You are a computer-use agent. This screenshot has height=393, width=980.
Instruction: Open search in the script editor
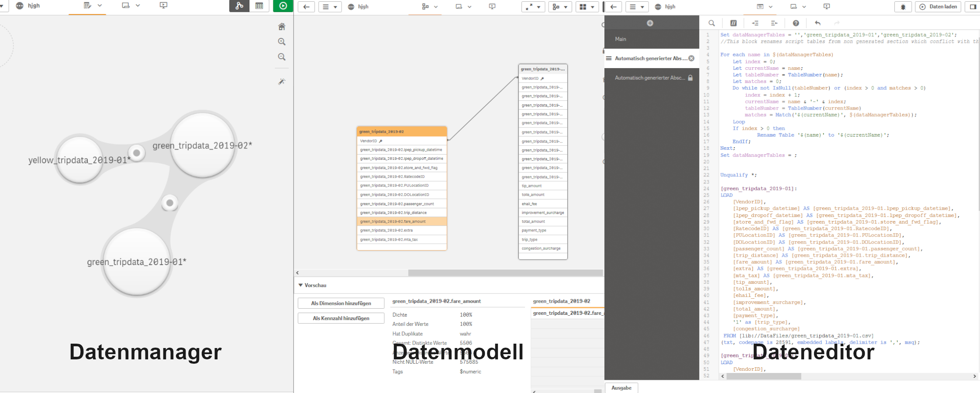click(712, 23)
